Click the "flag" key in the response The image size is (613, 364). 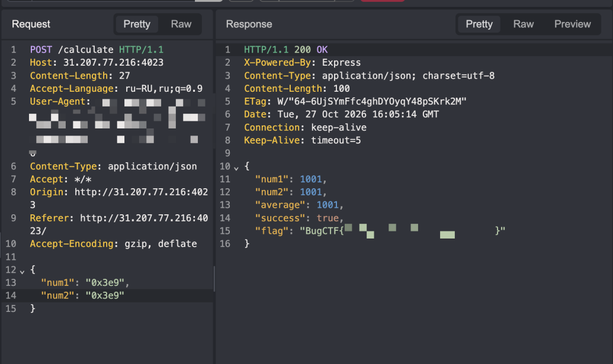(272, 230)
